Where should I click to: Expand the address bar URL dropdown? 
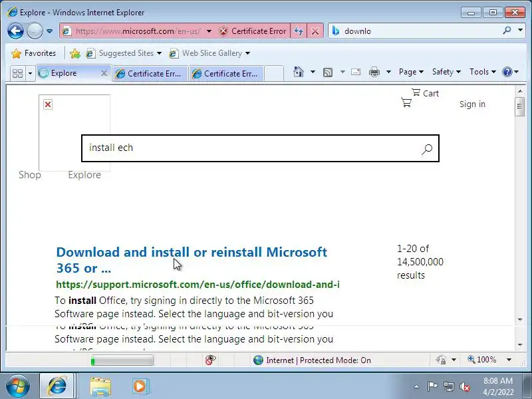(209, 31)
